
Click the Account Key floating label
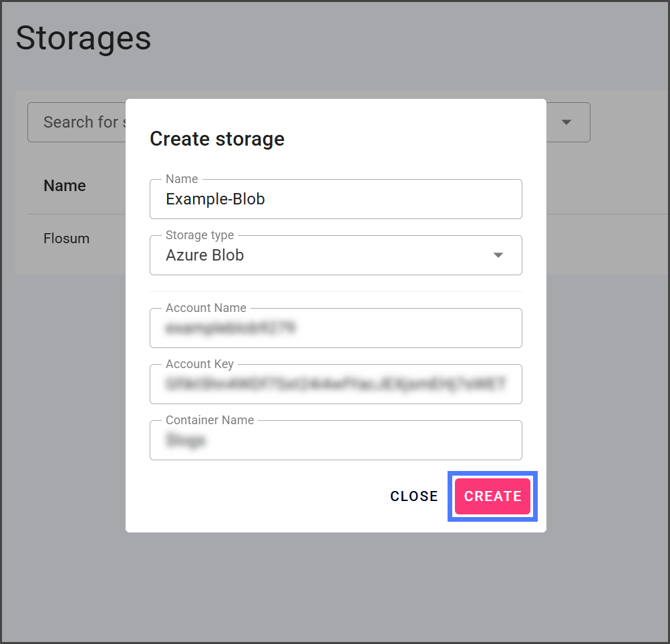pos(200,364)
